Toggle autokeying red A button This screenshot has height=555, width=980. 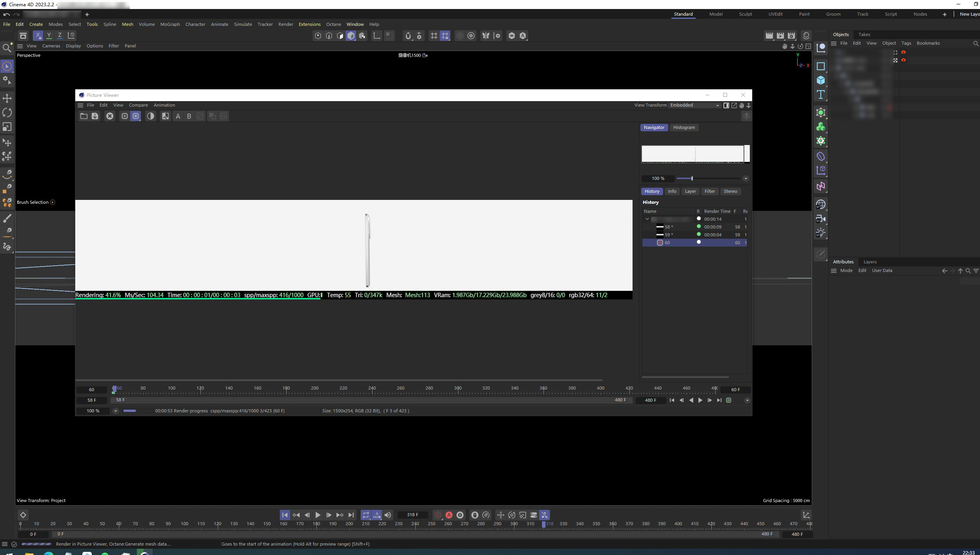click(x=449, y=515)
